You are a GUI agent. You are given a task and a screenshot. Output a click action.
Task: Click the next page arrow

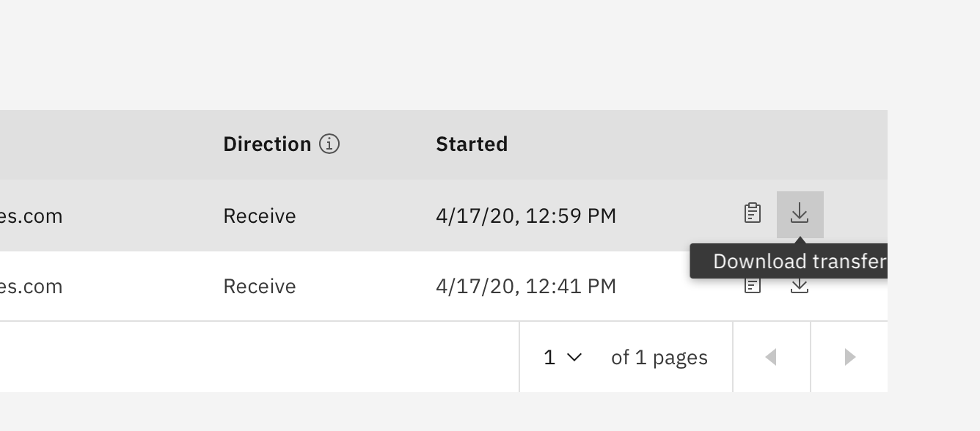tap(849, 357)
